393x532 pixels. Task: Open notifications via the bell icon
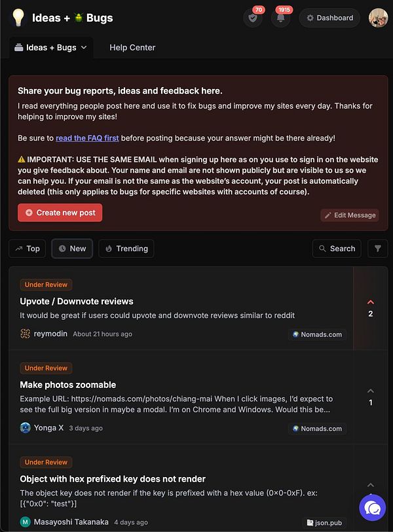tap(282, 18)
